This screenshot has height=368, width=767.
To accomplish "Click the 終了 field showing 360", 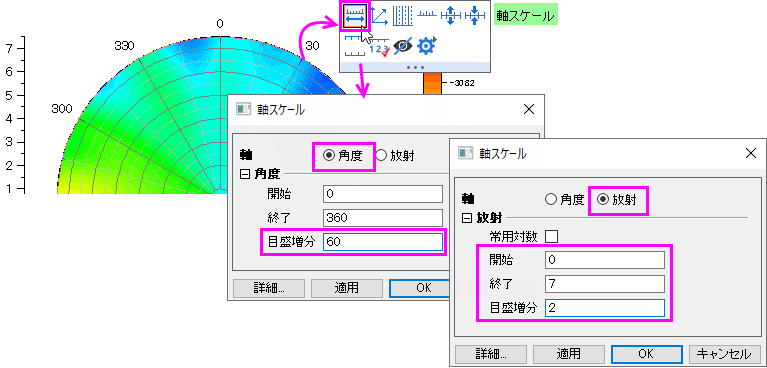I will point(383,217).
